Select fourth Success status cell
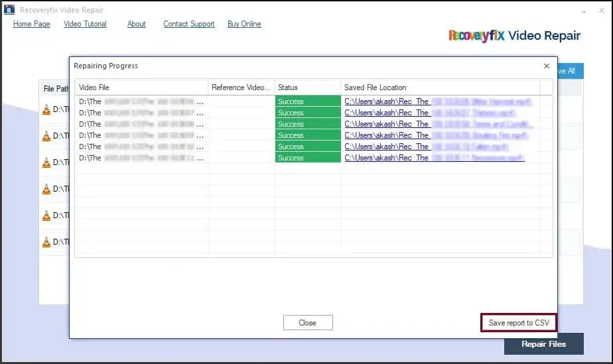This screenshot has height=364, width=613. [308, 135]
